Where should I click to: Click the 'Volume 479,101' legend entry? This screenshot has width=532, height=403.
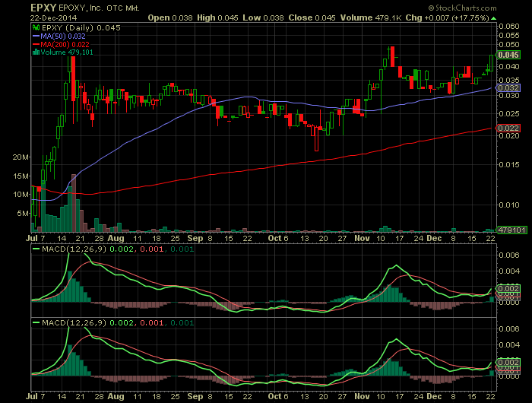pyautogui.click(x=67, y=52)
